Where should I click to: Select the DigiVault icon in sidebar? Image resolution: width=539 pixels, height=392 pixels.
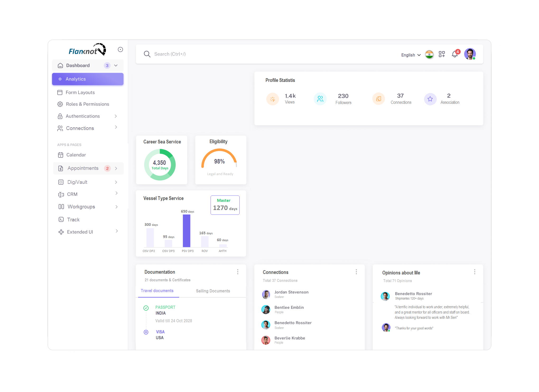[61, 182]
